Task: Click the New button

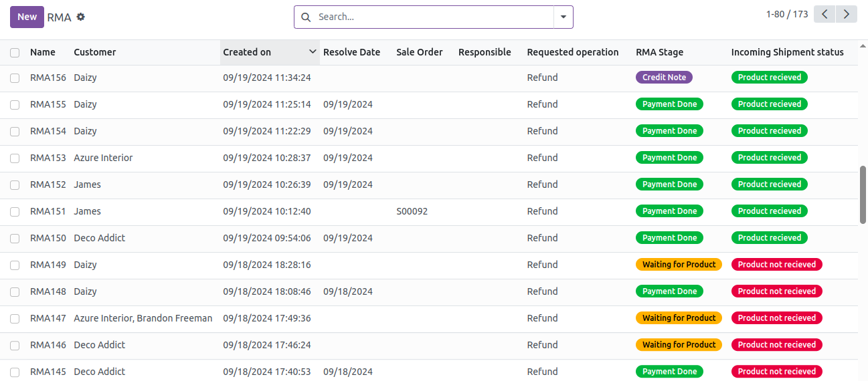Action: [27, 17]
